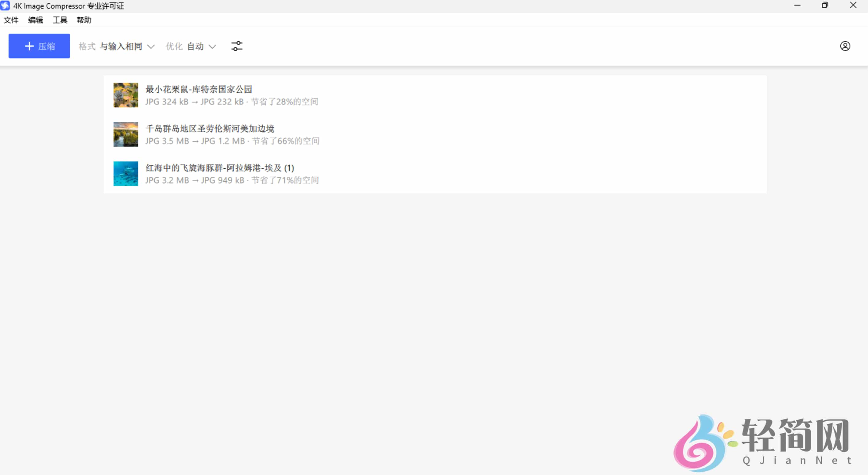Click the 压缩 button to add images
The height and width of the screenshot is (475, 868).
pyautogui.click(x=39, y=46)
